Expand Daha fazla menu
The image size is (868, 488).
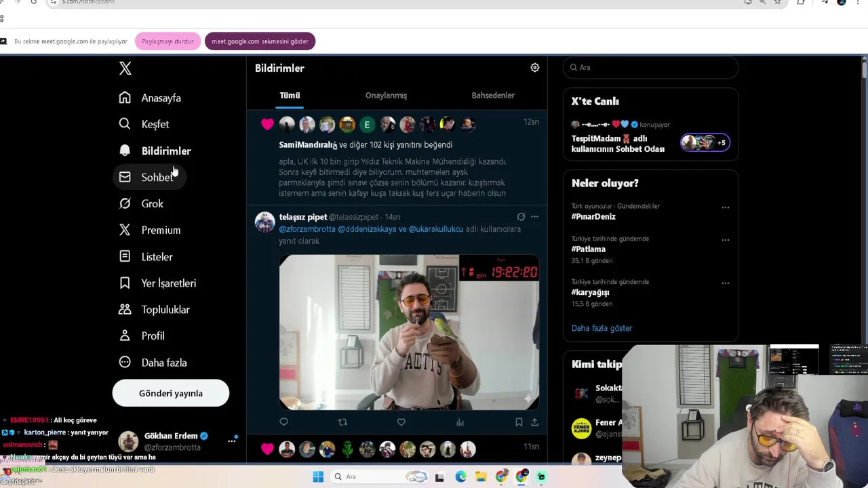point(153,362)
